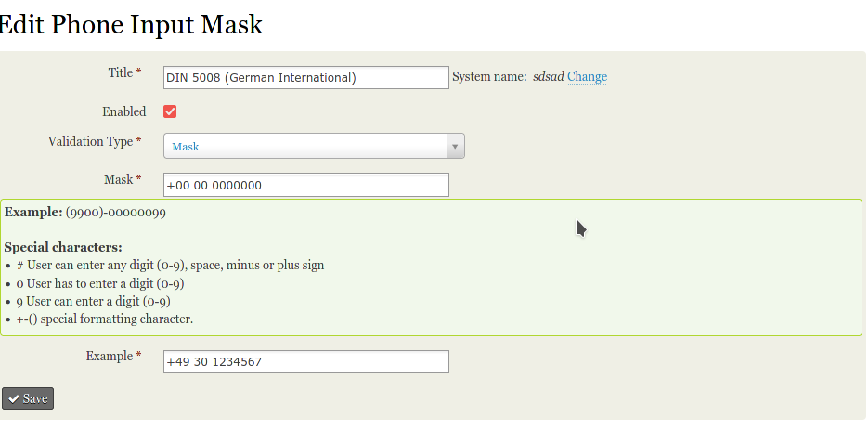This screenshot has height=430, width=868.
Task: Click the checkmark icon on Save
Action: point(14,398)
